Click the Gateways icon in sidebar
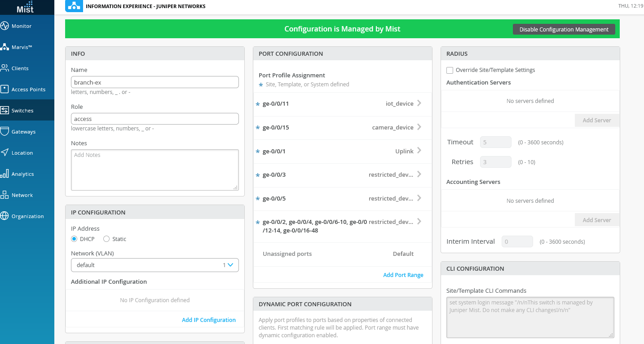Viewport: 644px width, 344px height. (5, 131)
